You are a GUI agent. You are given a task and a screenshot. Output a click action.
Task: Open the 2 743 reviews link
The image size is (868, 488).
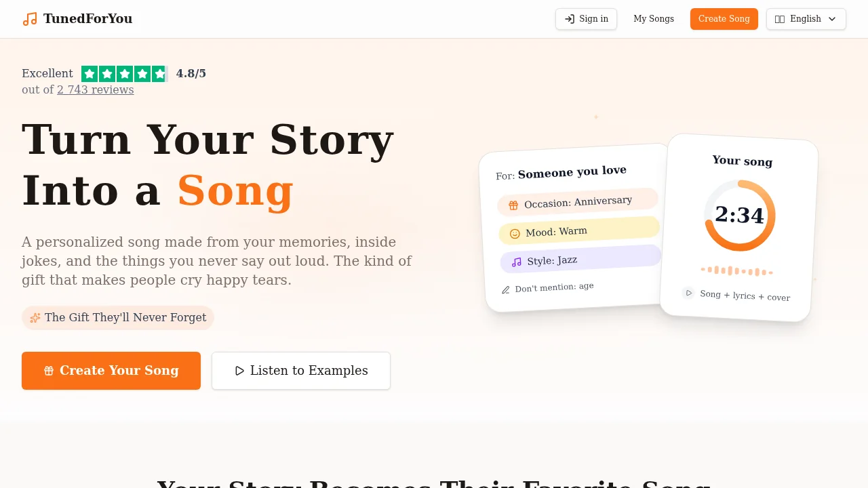(x=95, y=89)
